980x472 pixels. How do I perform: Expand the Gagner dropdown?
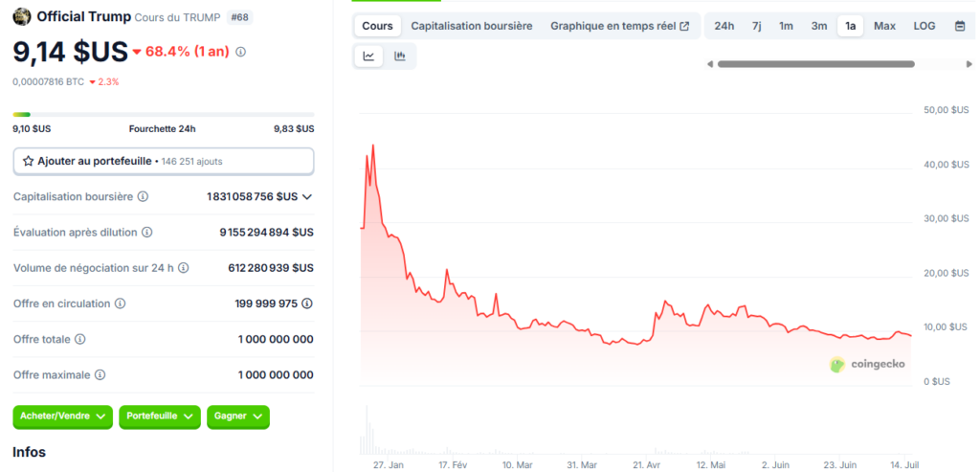237,416
